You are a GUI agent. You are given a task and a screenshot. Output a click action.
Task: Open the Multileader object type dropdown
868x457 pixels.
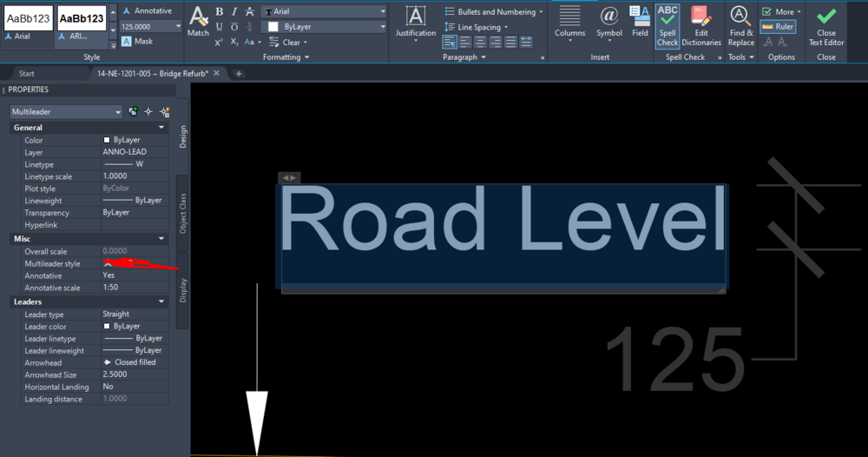[x=66, y=111]
